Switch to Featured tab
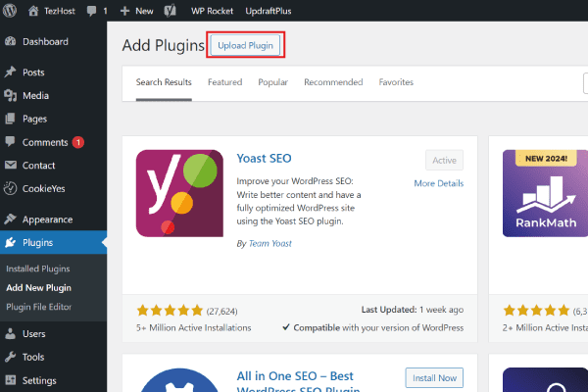 point(225,82)
